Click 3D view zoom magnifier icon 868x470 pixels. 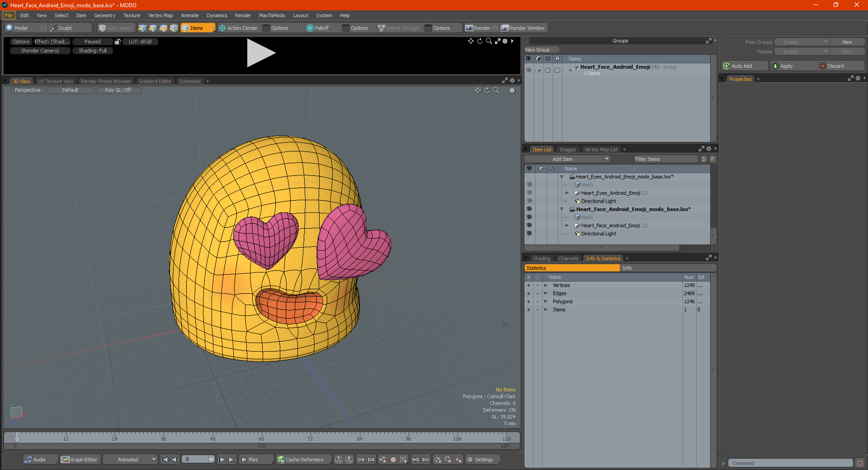(496, 90)
